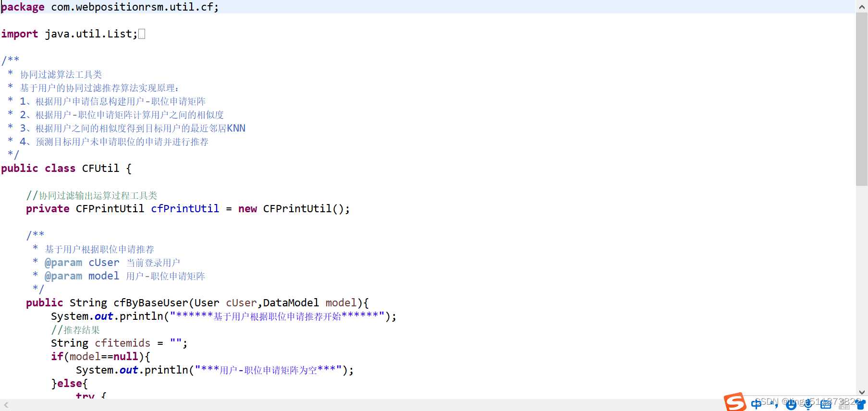Click the '@param cUser' Javadoc tag
The height and width of the screenshot is (411, 868).
coord(82,263)
